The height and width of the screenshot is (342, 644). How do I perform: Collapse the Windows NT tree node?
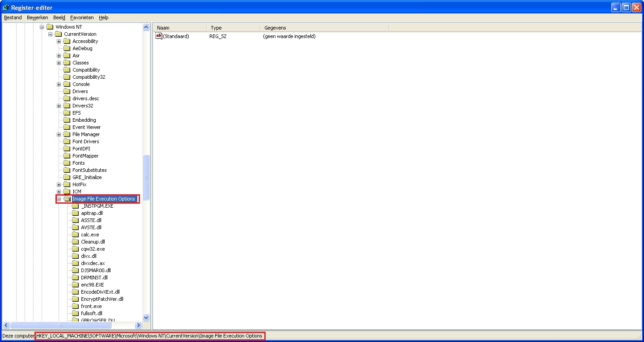pyautogui.click(x=42, y=27)
